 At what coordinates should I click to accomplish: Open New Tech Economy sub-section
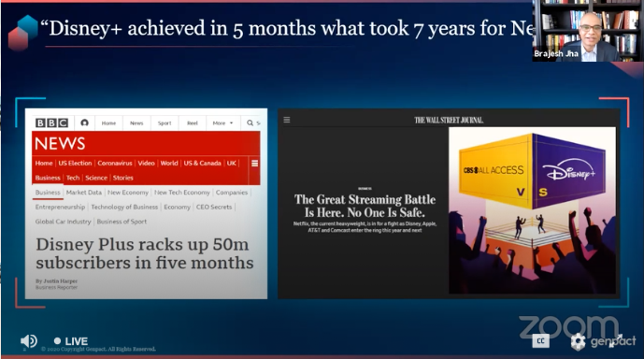click(182, 193)
